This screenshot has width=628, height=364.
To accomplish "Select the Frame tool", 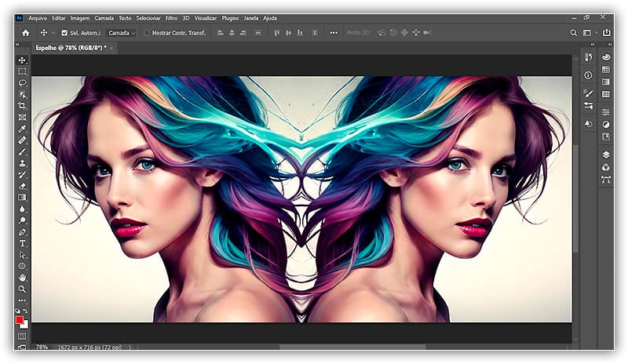I will [x=22, y=118].
